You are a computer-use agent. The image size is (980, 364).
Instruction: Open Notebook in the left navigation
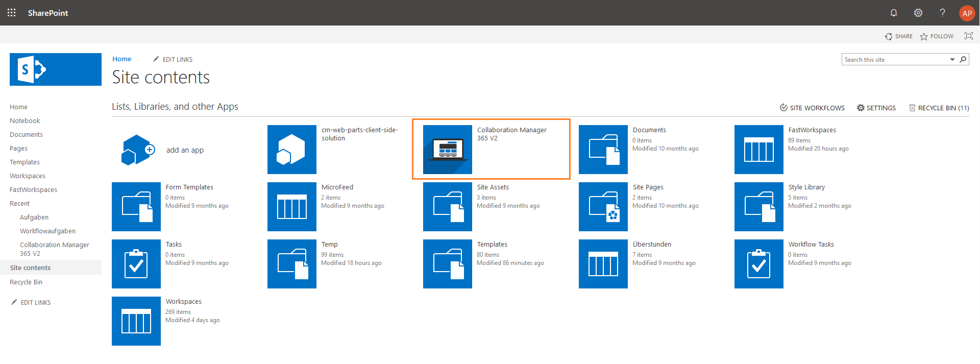click(25, 121)
